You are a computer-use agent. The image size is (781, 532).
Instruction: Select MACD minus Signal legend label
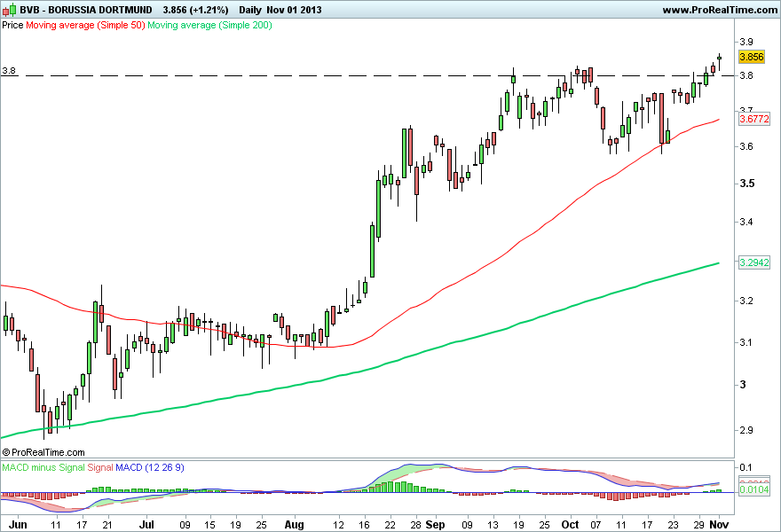tap(43, 467)
